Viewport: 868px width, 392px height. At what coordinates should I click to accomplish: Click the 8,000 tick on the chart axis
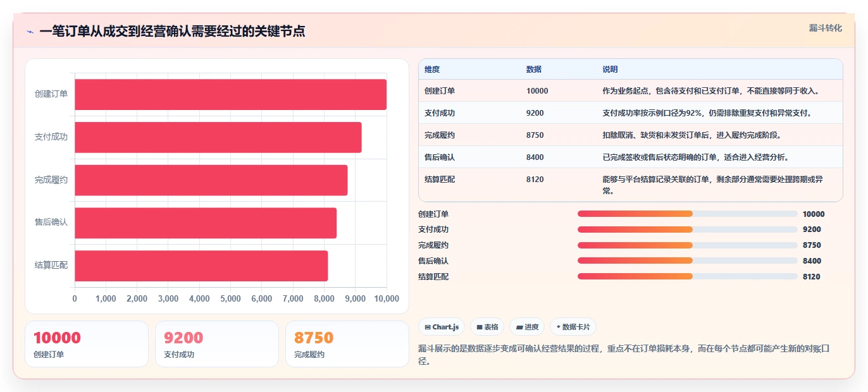click(324, 299)
